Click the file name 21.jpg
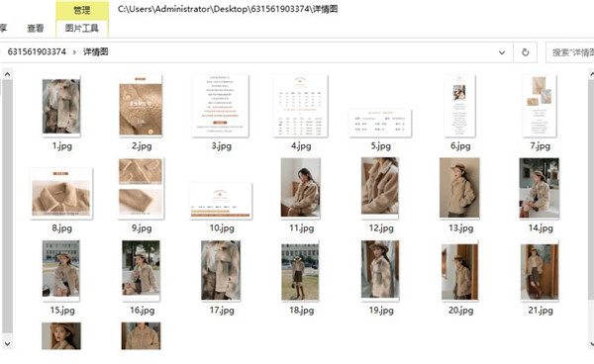 (541, 311)
